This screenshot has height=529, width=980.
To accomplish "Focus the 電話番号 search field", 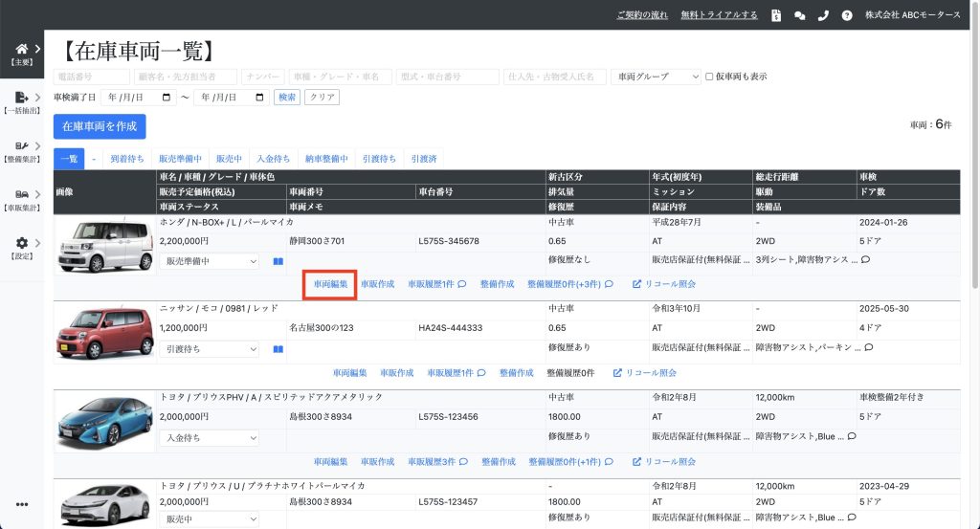I will (91, 77).
